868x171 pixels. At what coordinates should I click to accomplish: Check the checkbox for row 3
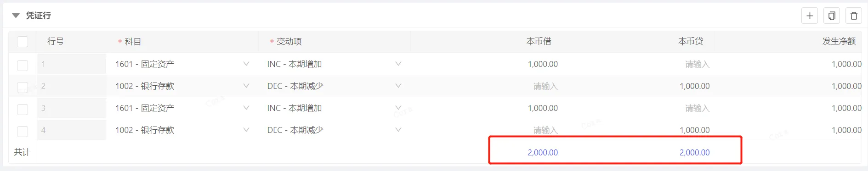point(23,109)
